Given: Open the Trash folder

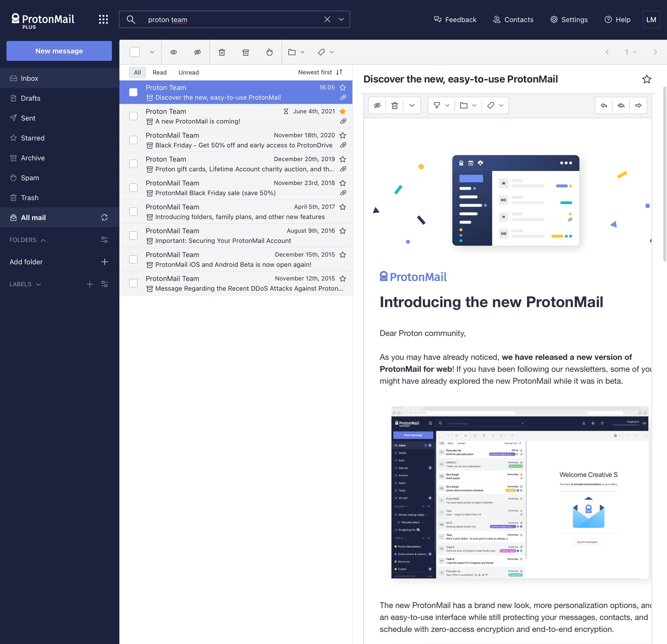Looking at the screenshot, I should tap(60, 198).
